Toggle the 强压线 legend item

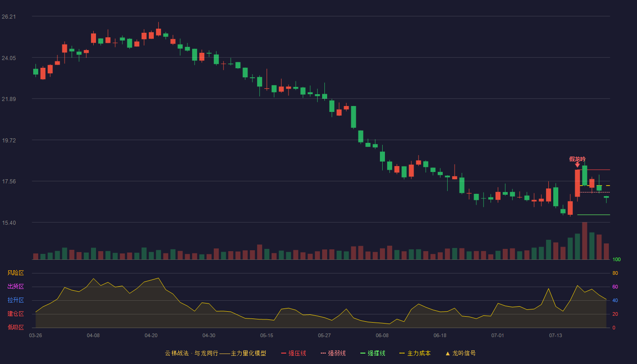[293, 353]
